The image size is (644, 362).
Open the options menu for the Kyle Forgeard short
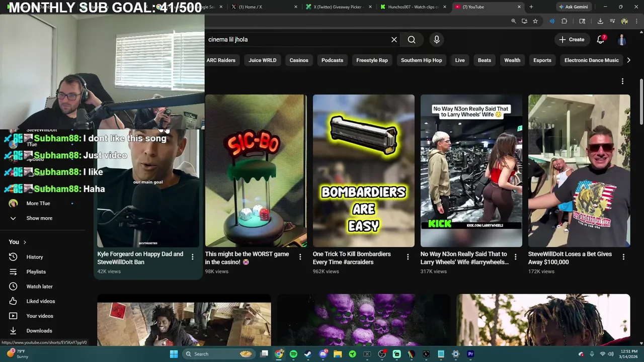192,257
